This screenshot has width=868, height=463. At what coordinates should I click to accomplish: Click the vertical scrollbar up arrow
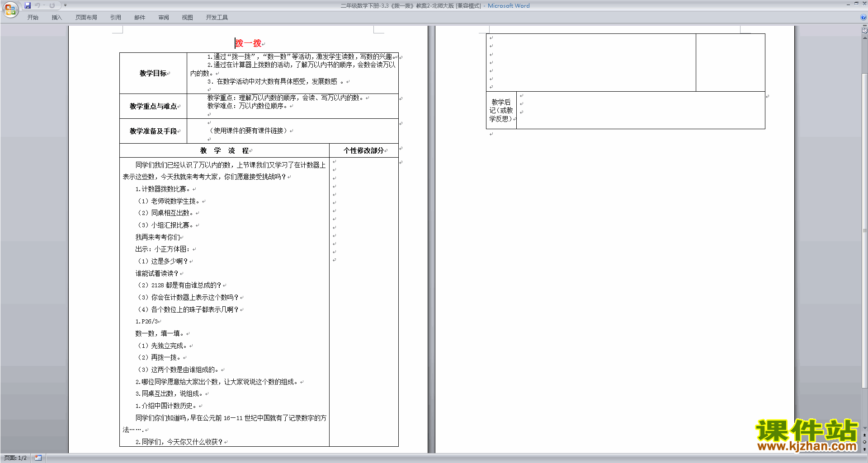(x=864, y=38)
